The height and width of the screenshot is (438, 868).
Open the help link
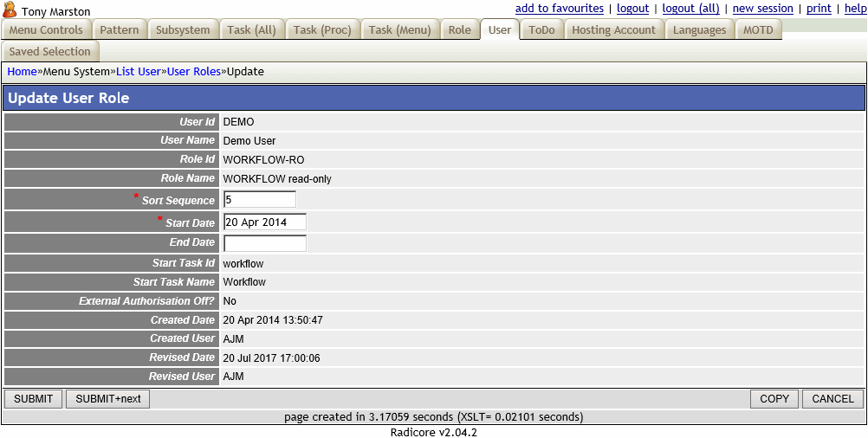[x=855, y=9]
